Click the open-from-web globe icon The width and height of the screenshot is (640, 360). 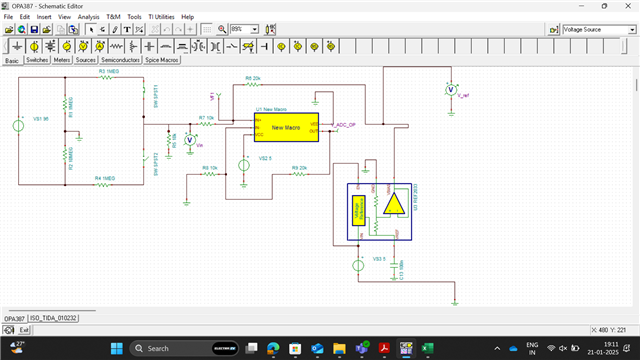click(22, 29)
